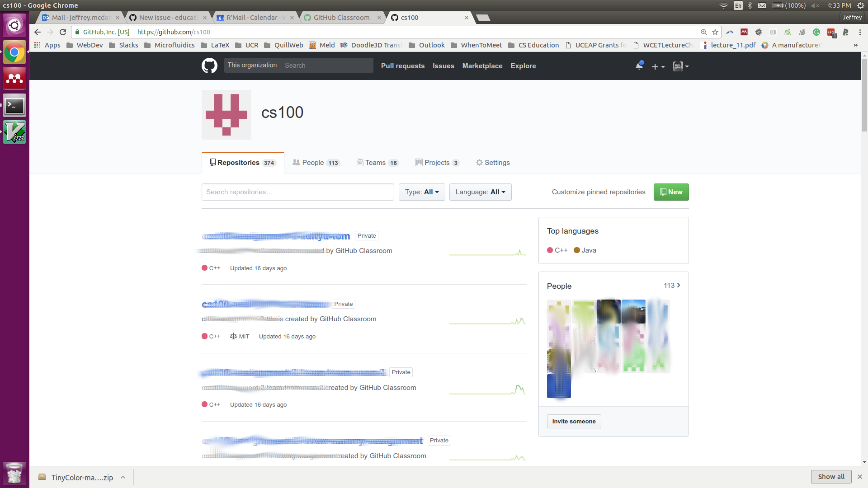Open Chrome three-dot menu
Image resolution: width=868 pixels, height=488 pixels.
pyautogui.click(x=860, y=32)
